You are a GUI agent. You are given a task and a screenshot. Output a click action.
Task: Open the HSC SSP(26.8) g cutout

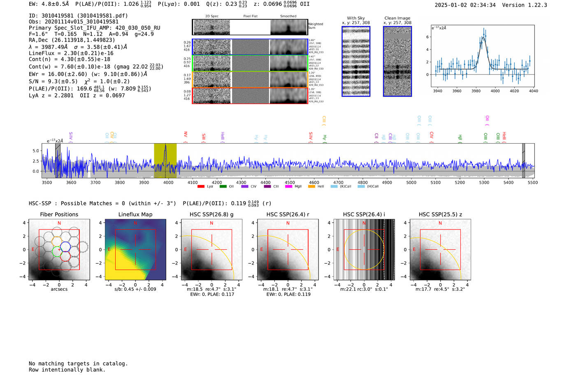point(211,249)
